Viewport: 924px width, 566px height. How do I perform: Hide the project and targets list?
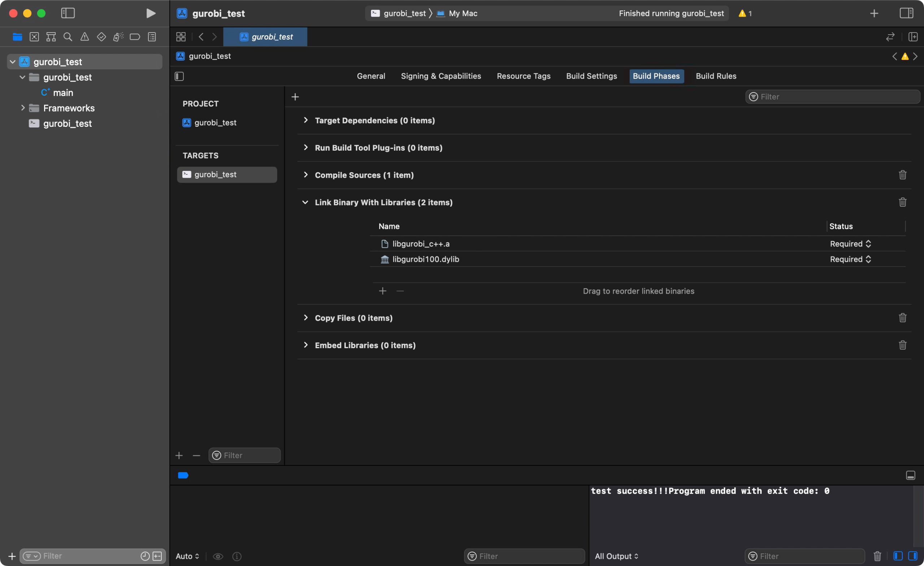(179, 77)
